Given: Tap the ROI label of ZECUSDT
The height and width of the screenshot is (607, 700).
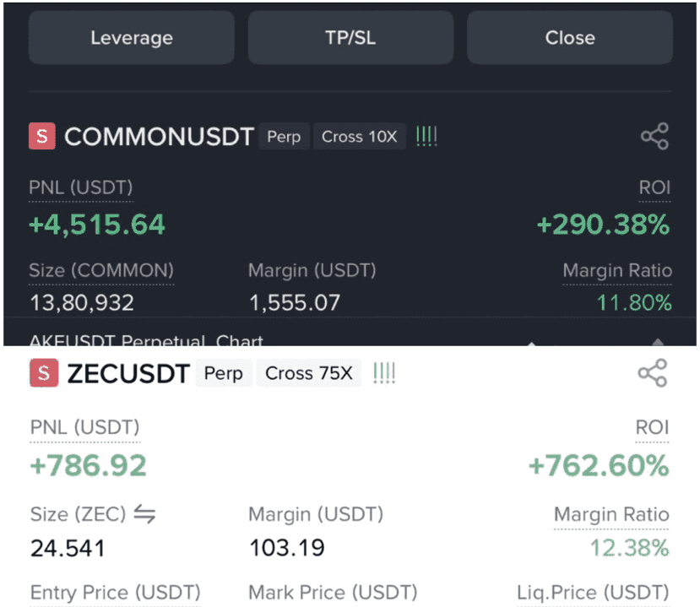Looking at the screenshot, I should point(652,427).
